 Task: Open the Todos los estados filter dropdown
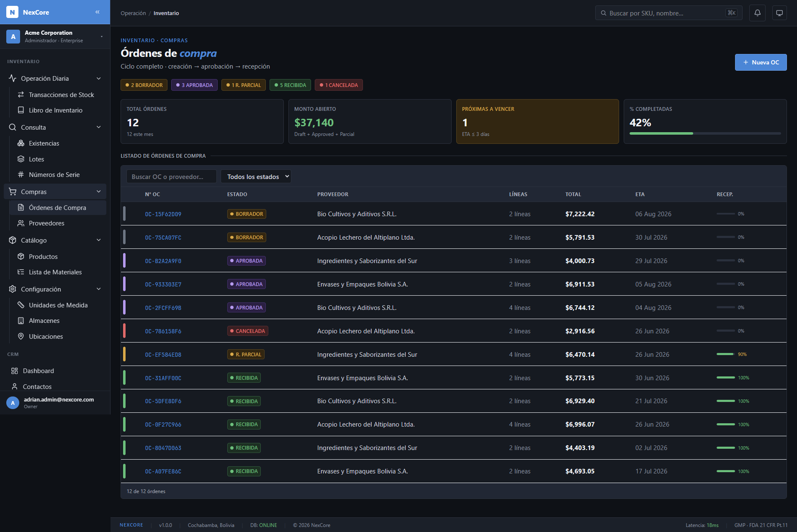(x=256, y=176)
